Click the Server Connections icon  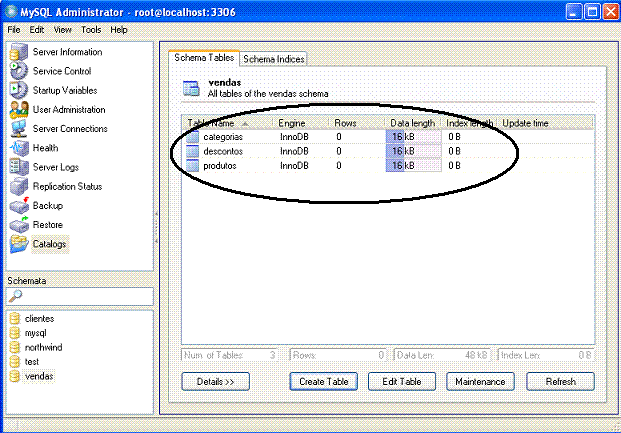(x=19, y=128)
